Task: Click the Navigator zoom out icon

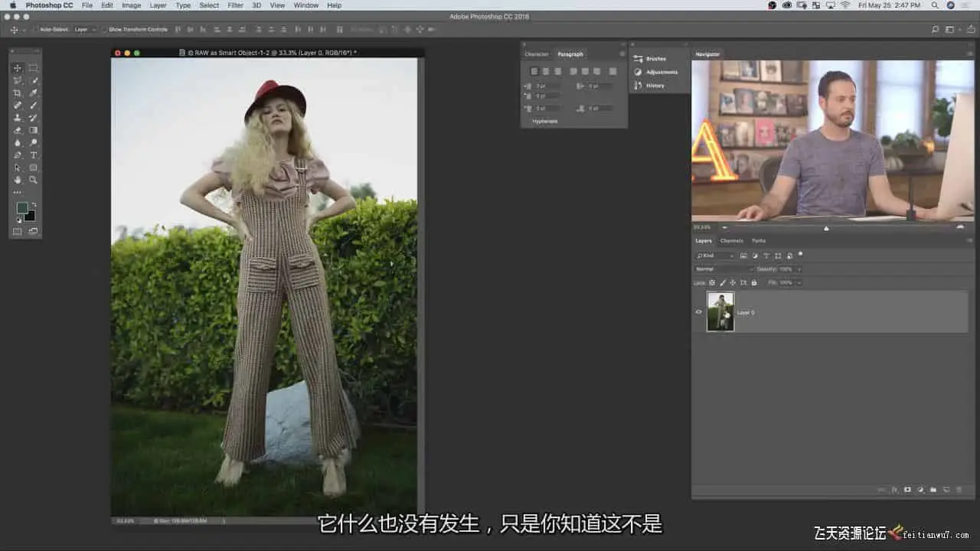Action: [724, 227]
